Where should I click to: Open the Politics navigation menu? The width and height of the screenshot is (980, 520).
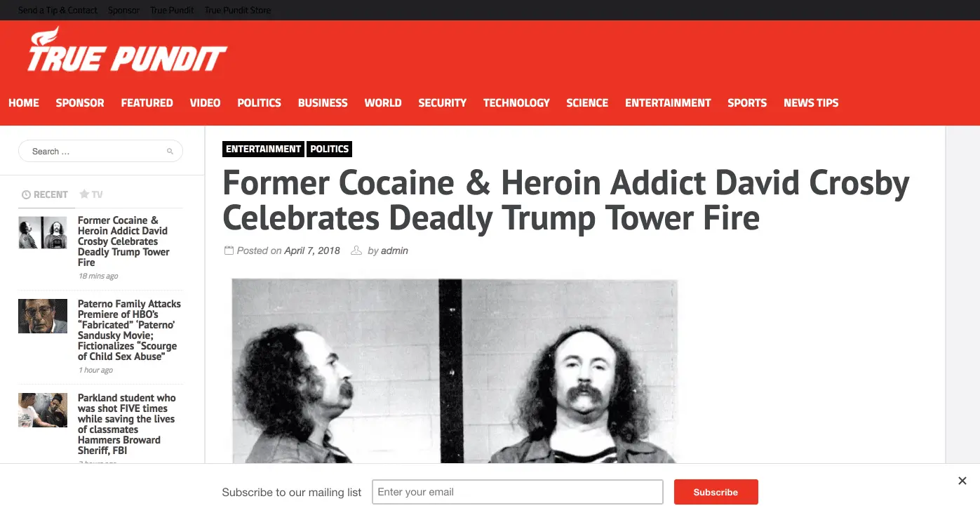pyautogui.click(x=259, y=102)
